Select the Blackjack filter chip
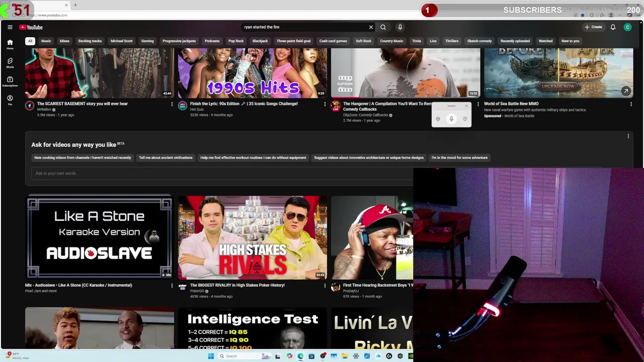The image size is (644, 362). point(260,41)
